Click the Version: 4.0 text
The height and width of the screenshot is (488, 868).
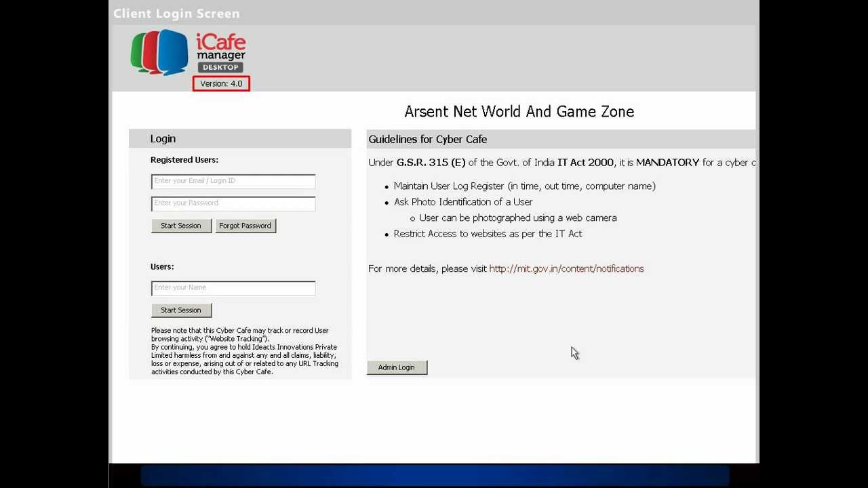[221, 84]
